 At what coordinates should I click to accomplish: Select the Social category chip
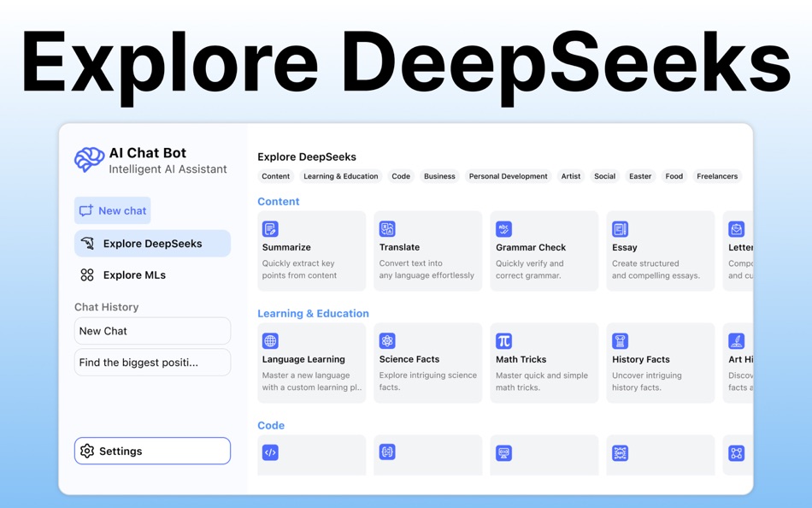605,176
